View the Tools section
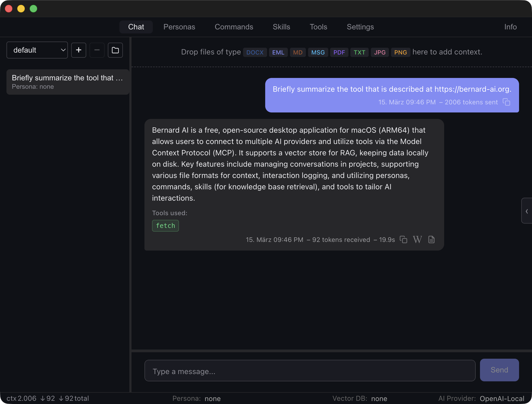Screen dimensions: 532x404 coord(318,27)
